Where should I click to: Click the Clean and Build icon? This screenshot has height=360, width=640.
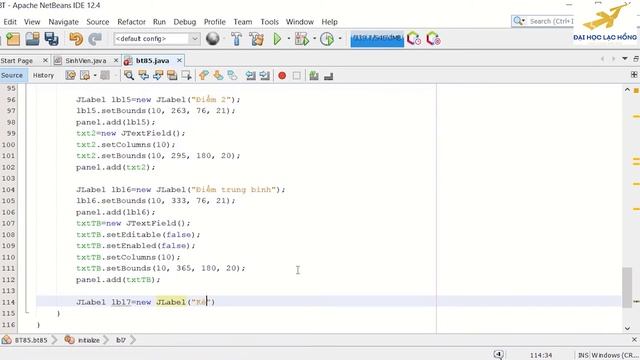[256, 39]
